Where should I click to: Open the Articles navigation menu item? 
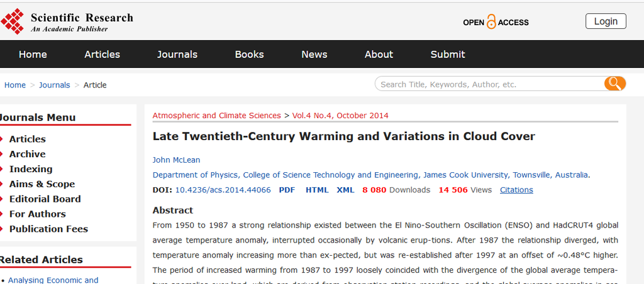[102, 55]
